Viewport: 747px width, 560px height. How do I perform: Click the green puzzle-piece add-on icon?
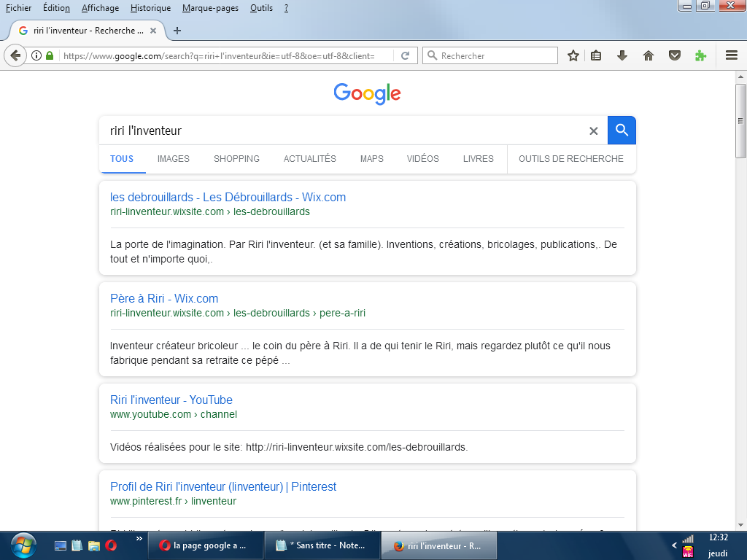(700, 55)
